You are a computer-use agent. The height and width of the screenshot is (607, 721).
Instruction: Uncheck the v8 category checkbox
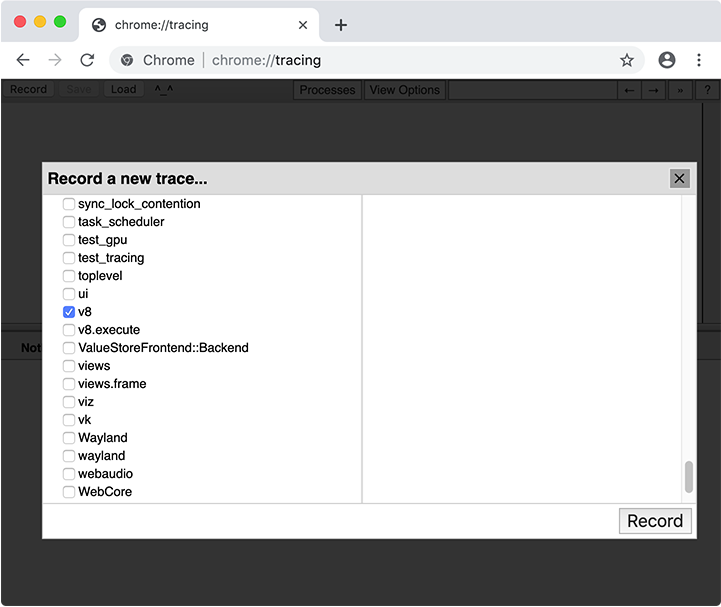tap(69, 312)
